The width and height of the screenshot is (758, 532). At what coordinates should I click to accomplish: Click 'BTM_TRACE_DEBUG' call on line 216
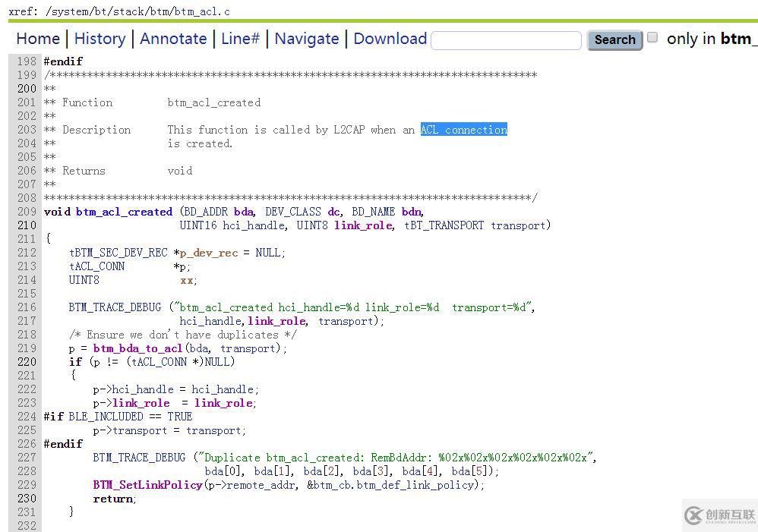click(x=115, y=307)
